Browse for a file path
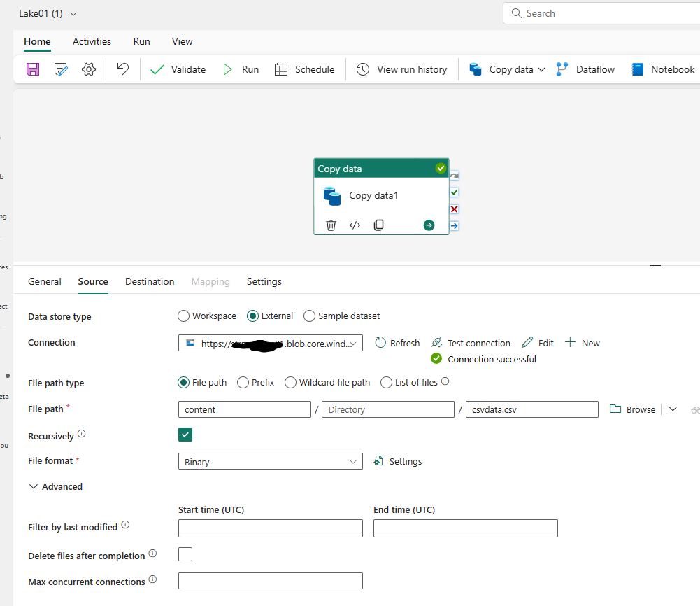 click(x=633, y=409)
